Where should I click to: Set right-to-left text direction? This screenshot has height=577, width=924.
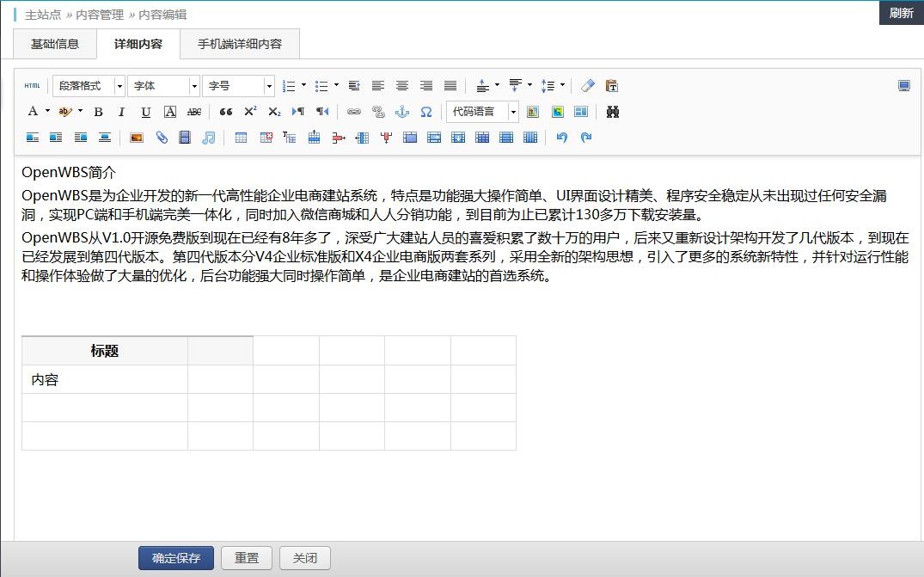(322, 112)
